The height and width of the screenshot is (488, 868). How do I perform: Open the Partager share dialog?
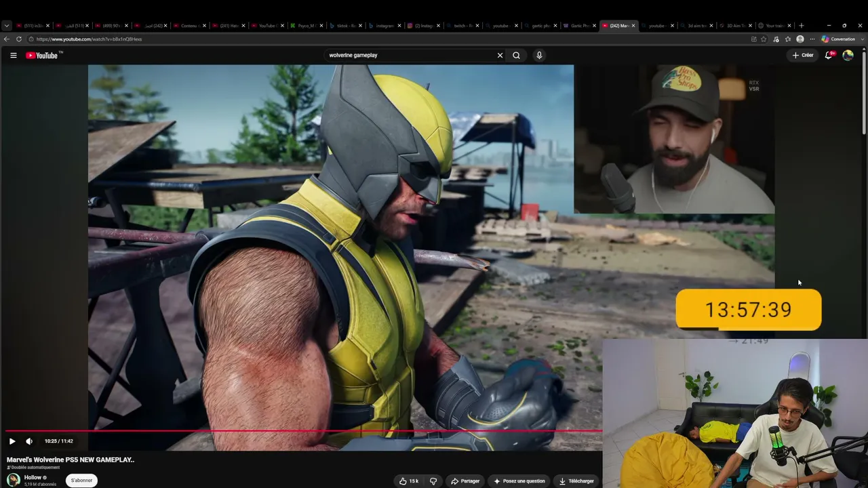click(465, 481)
